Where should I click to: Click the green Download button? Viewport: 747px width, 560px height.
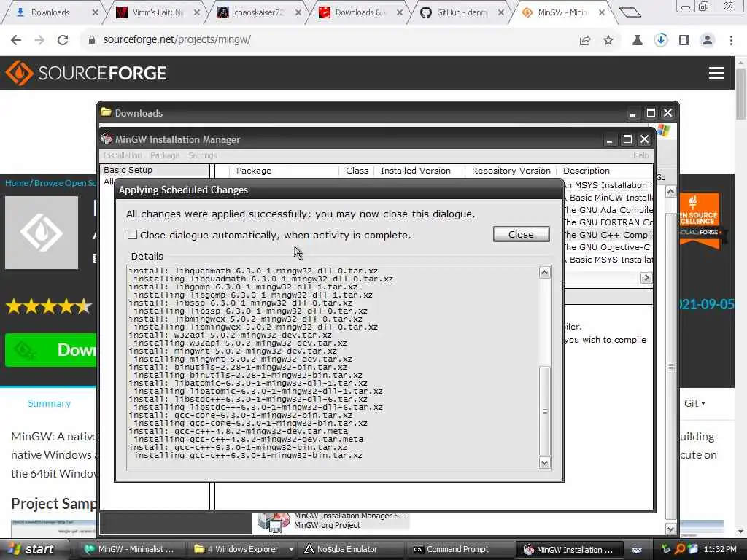point(50,350)
